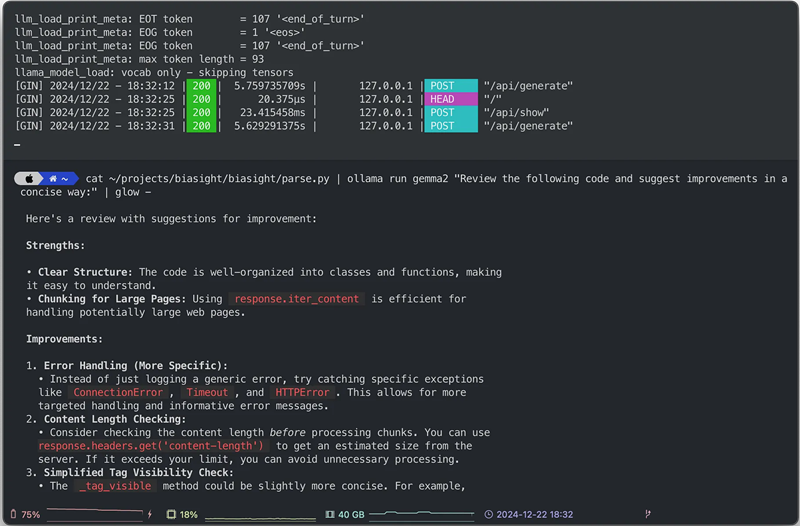Click the 5.759735709s latency value
Viewport: 800px width, 526px height.
pyautogui.click(x=269, y=86)
